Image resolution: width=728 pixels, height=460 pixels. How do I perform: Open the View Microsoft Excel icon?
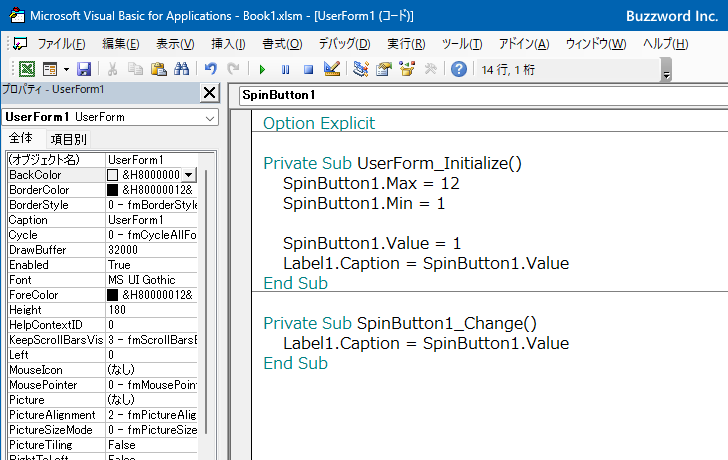27,69
